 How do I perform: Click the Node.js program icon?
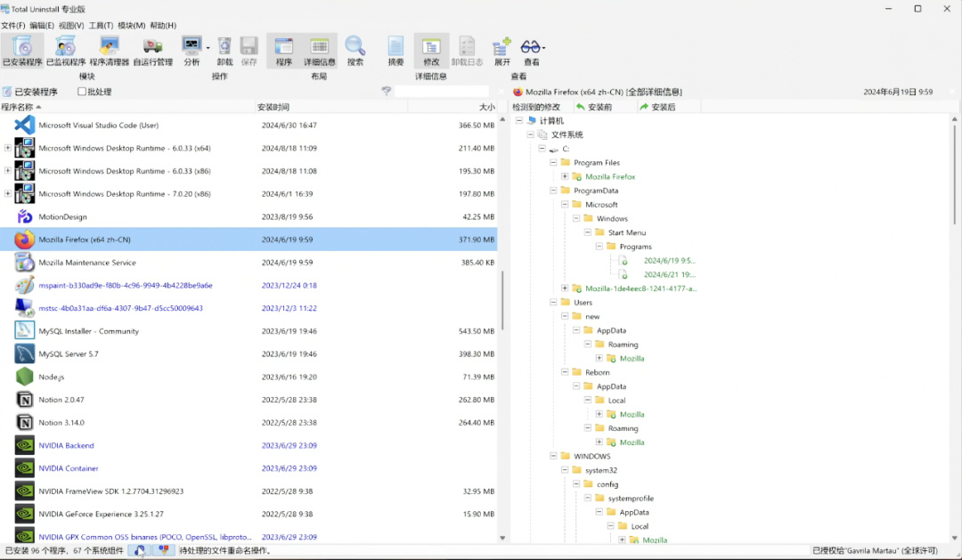tap(25, 377)
